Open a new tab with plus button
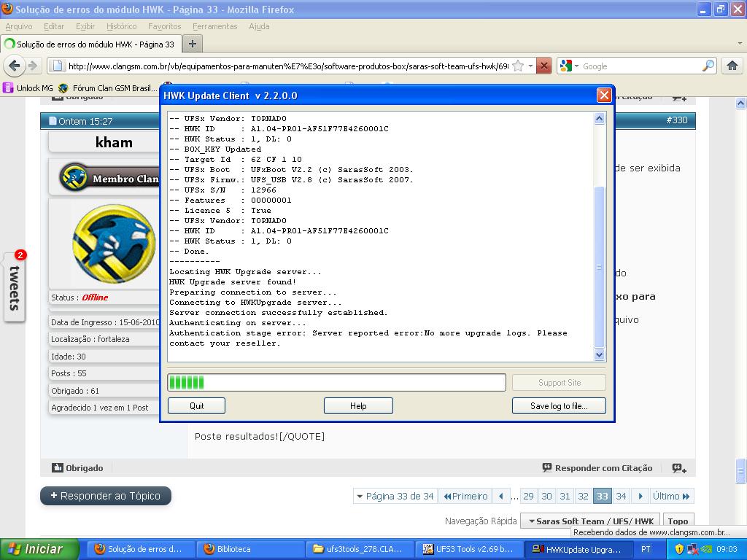 (193, 44)
